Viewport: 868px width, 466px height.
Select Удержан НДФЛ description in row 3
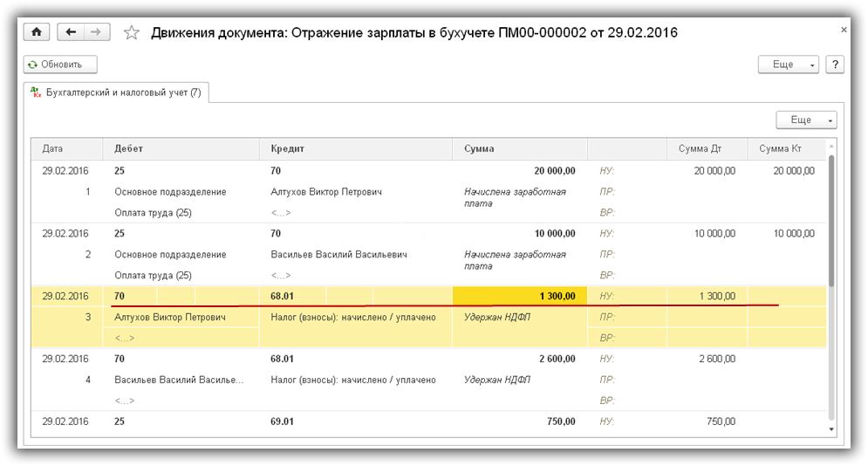pos(497,317)
